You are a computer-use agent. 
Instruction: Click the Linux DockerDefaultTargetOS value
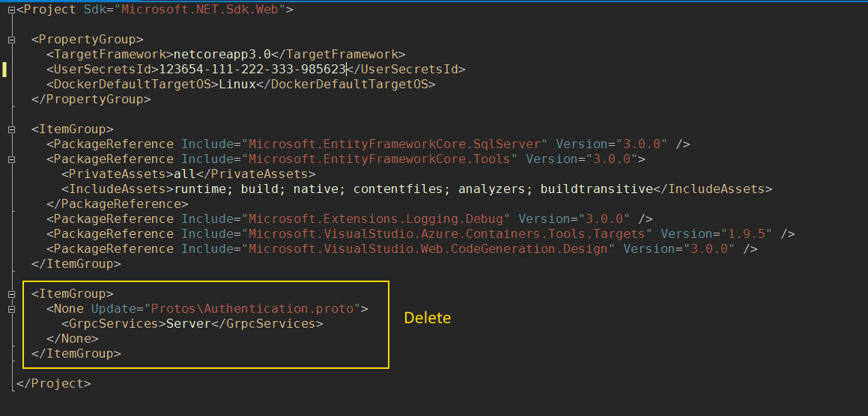coord(237,84)
